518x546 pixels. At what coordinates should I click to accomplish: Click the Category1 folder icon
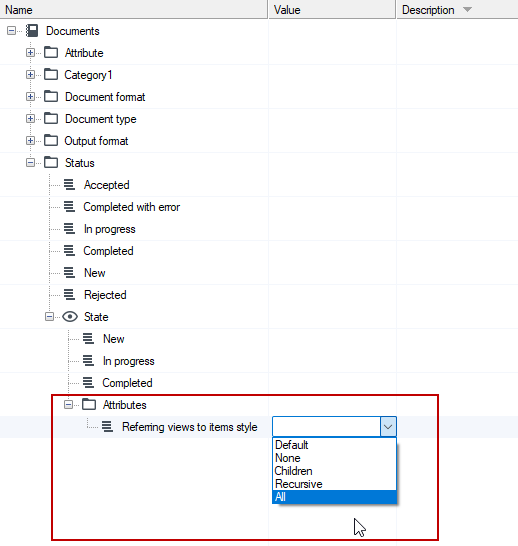click(51, 75)
